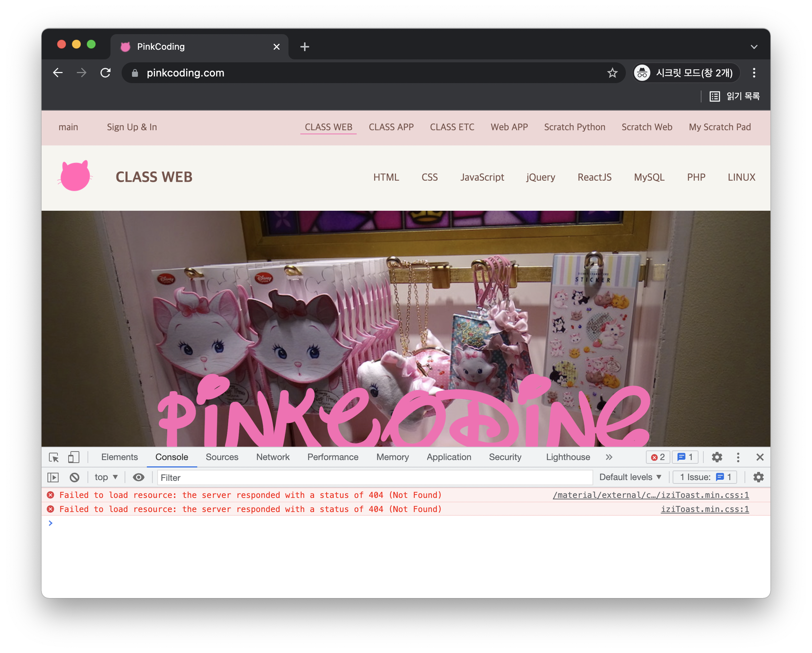Open DevTools customize three-dot menu
The width and height of the screenshot is (812, 653).
coord(738,457)
